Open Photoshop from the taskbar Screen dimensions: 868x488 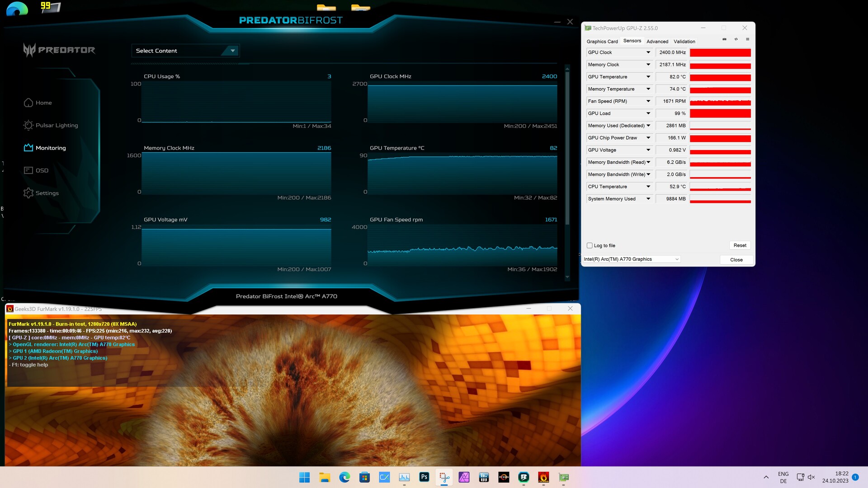pyautogui.click(x=424, y=477)
